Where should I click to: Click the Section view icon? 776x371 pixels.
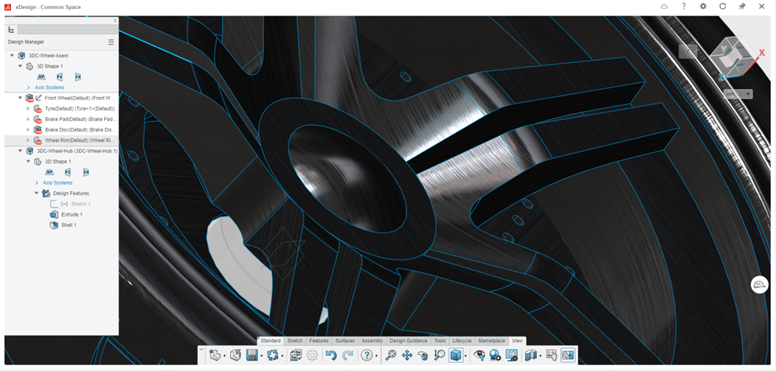pos(530,355)
